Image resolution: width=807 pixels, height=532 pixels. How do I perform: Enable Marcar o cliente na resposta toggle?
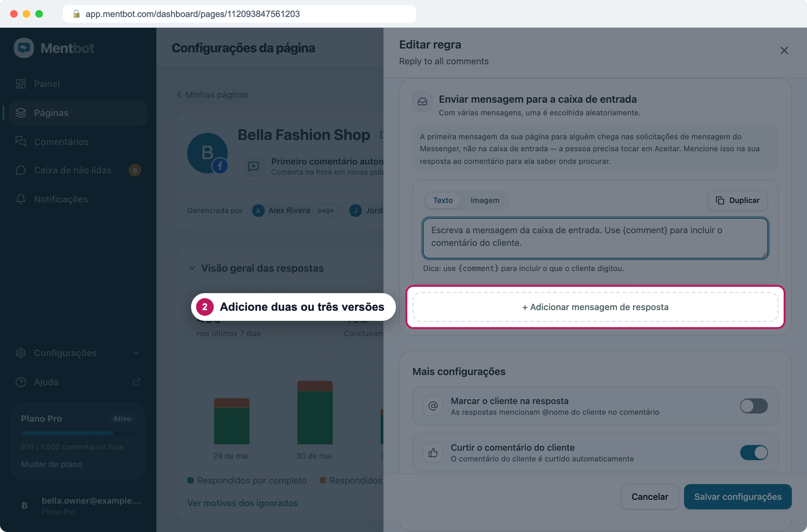754,406
